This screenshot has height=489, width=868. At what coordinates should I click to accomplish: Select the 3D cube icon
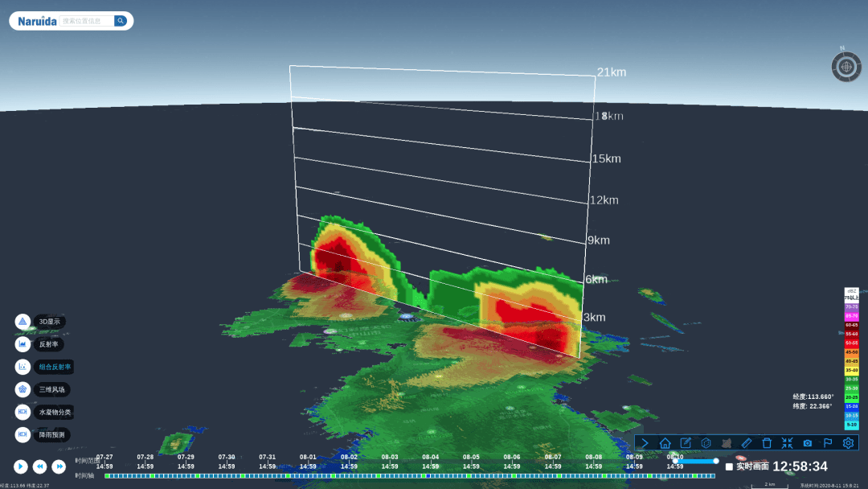point(706,442)
